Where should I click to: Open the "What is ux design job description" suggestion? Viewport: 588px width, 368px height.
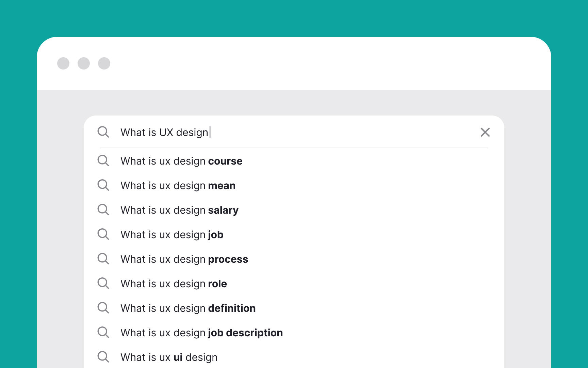201,332
